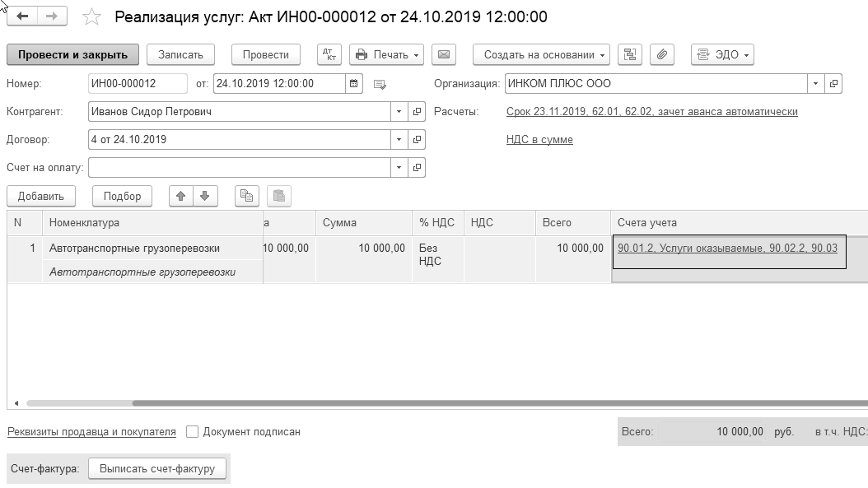Click % НДС column header

click(x=438, y=222)
